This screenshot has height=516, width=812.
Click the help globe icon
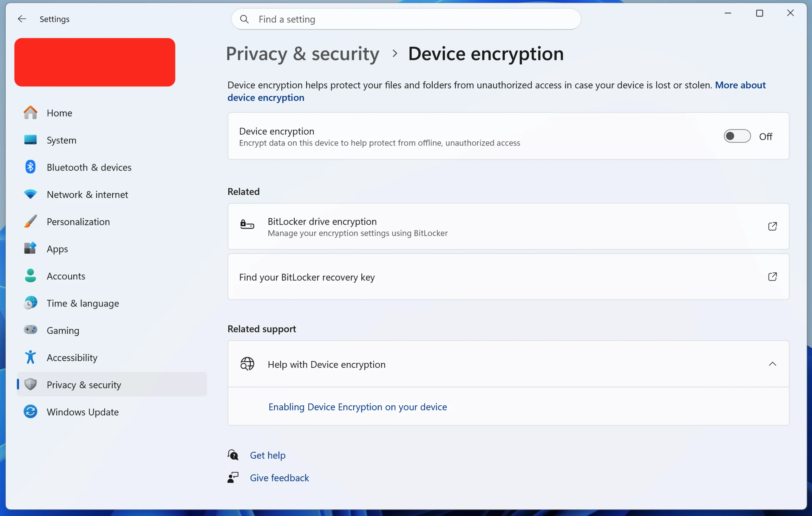(247, 364)
